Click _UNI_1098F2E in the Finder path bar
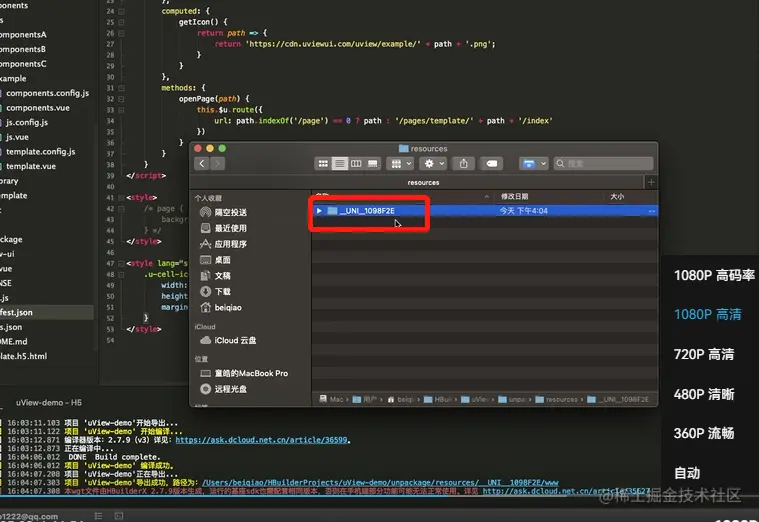Image resolution: width=759 pixels, height=522 pixels. tap(618, 399)
